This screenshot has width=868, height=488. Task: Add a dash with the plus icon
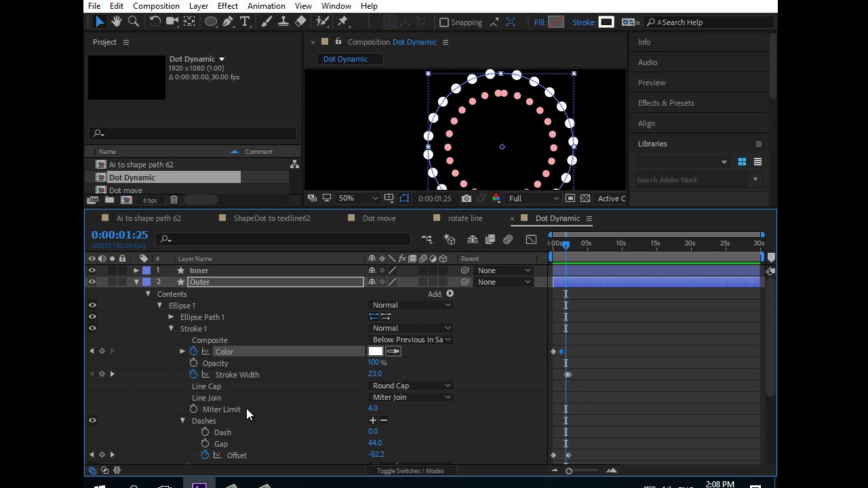tap(372, 420)
